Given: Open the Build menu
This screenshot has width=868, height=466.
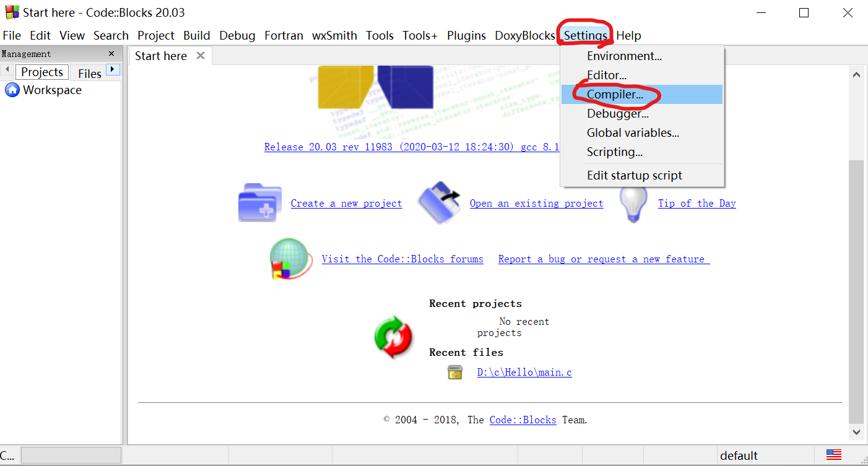Looking at the screenshot, I should pyautogui.click(x=197, y=35).
